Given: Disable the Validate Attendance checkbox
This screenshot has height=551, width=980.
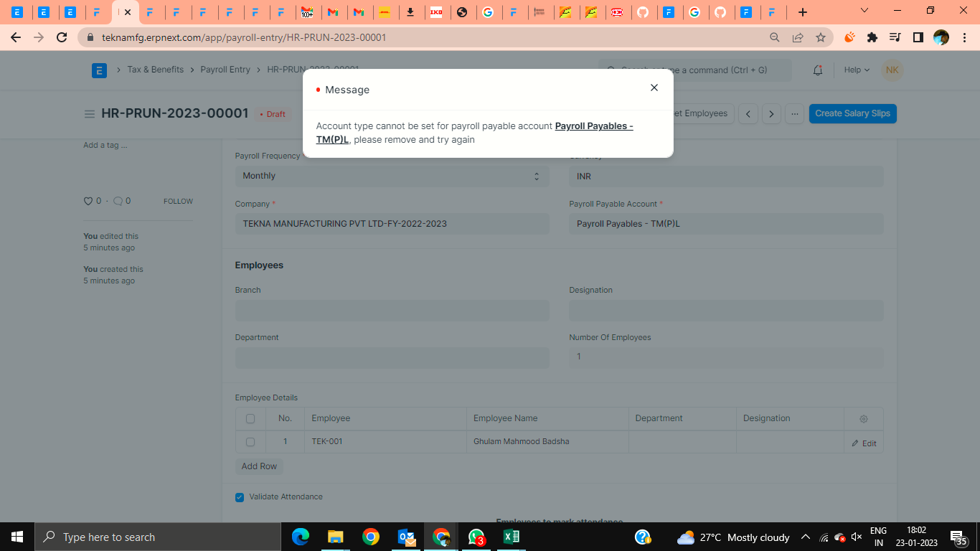Looking at the screenshot, I should tap(239, 496).
